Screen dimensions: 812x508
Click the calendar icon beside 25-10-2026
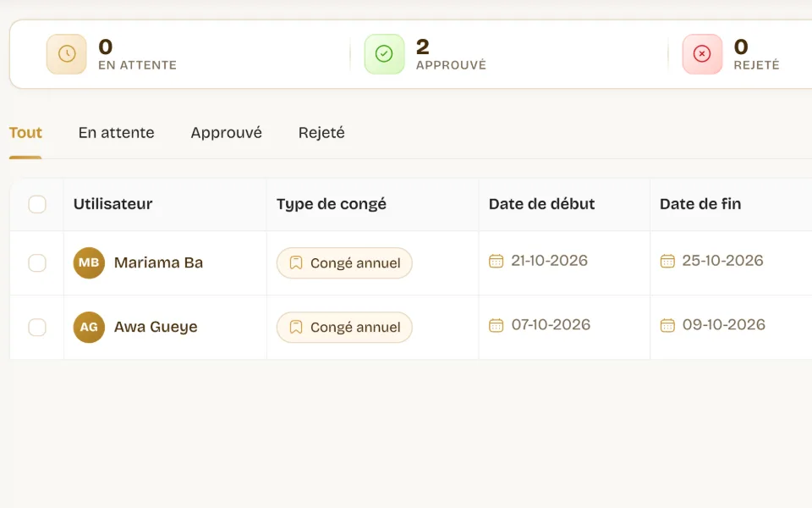[667, 261]
